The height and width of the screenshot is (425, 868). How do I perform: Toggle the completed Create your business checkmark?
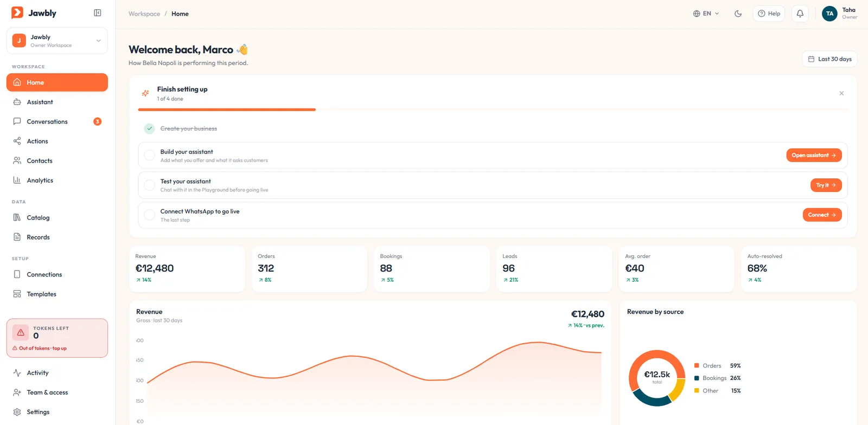(150, 128)
